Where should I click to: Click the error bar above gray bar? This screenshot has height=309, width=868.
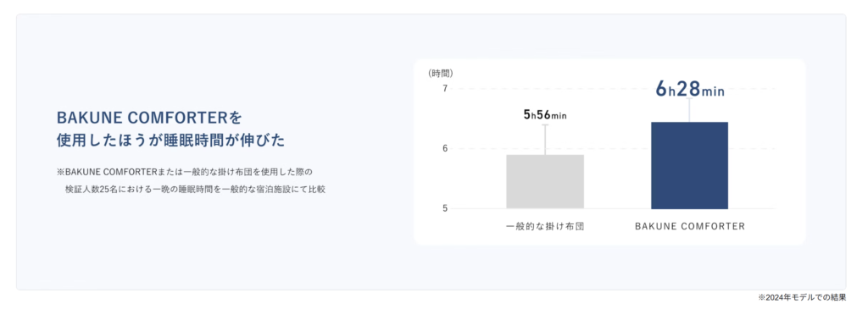(545, 140)
